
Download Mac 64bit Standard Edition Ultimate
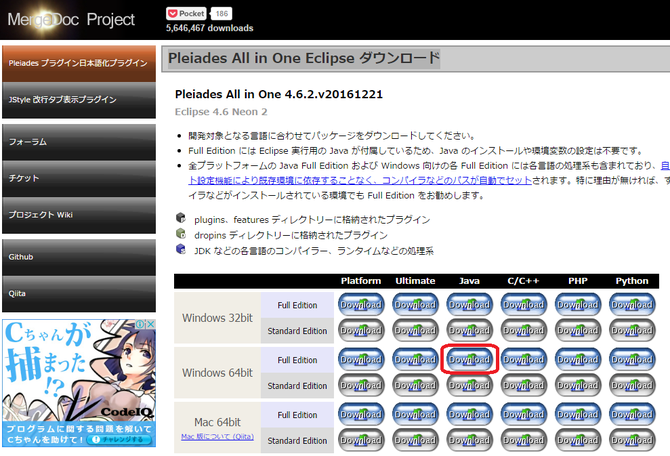coord(415,440)
